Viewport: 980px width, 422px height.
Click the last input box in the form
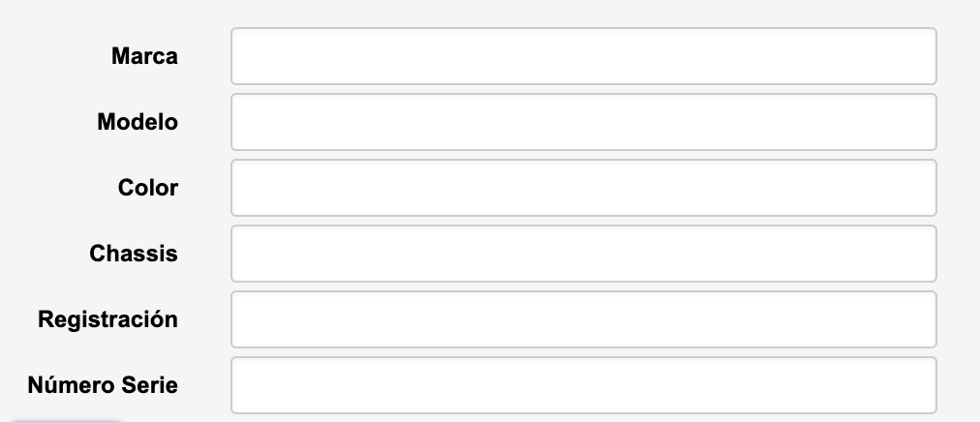583,385
